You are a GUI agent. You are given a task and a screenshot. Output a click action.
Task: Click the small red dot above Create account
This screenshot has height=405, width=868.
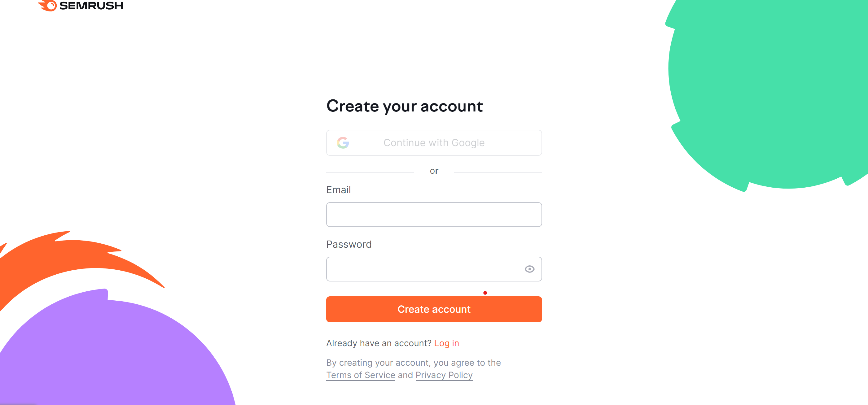(x=485, y=293)
